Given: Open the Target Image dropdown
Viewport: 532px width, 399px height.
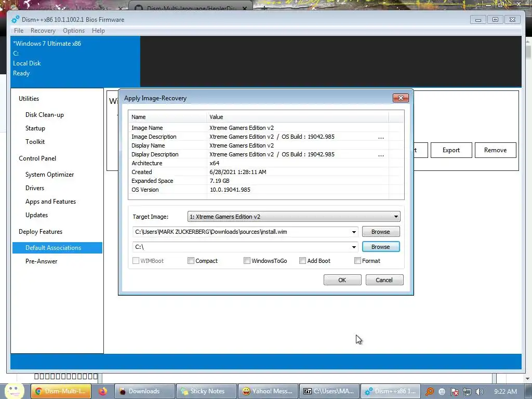Looking at the screenshot, I should coord(294,217).
